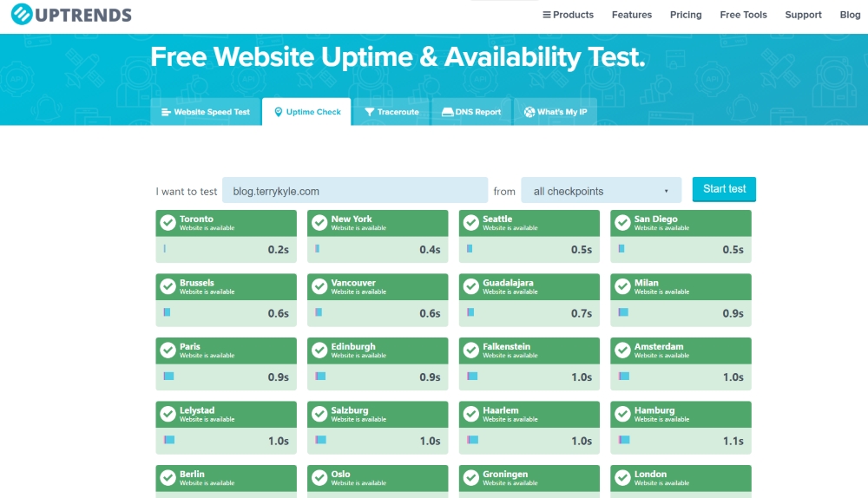
Task: Click the San Diego checkmark icon
Action: tap(622, 223)
